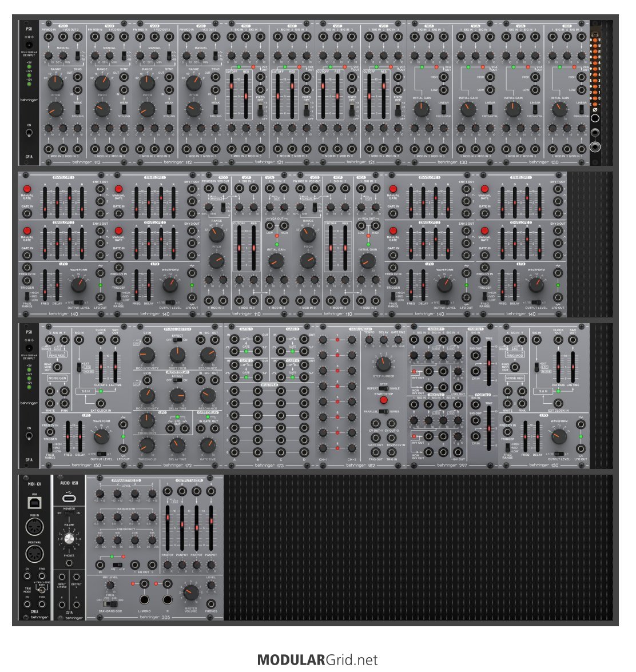Toggle the Audio Delay EFFECT switch

tap(177, 380)
